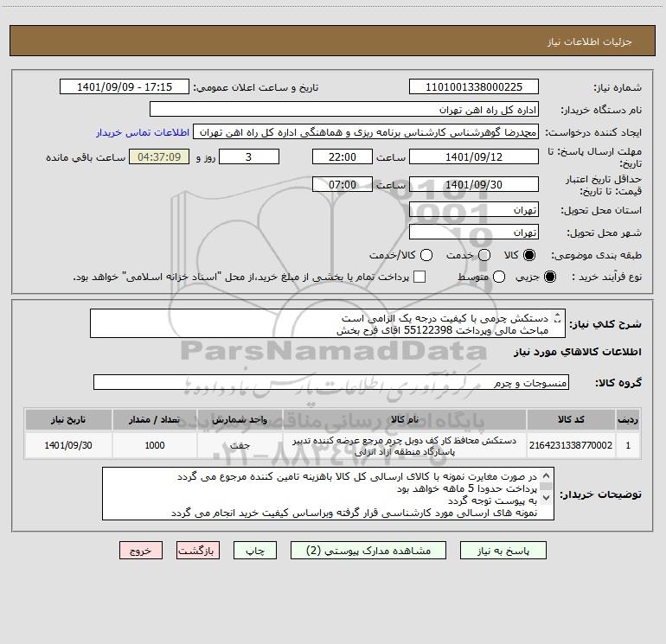
Task: Click scroll up arrow in توضیحات خریدار box
Action: 546,475
